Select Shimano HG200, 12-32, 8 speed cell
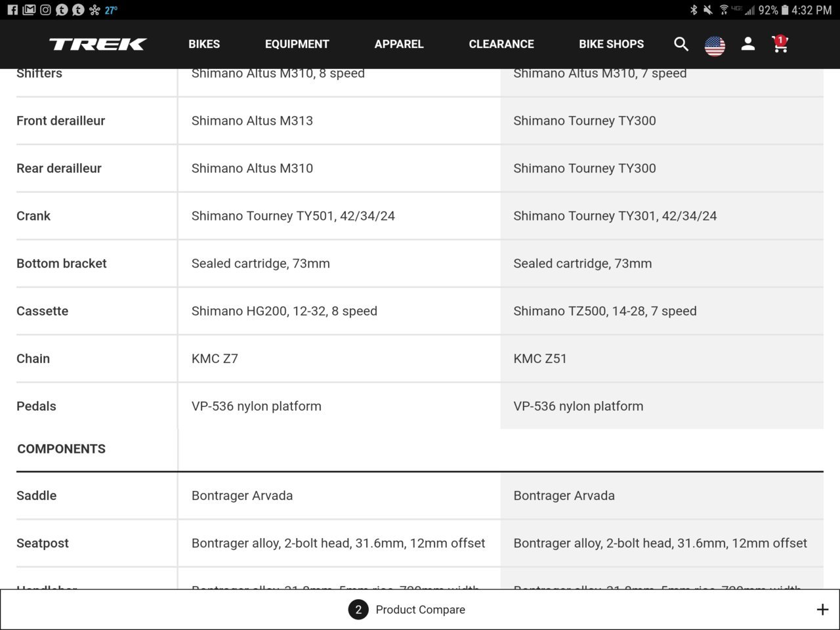This screenshot has height=630, width=840. [339, 311]
